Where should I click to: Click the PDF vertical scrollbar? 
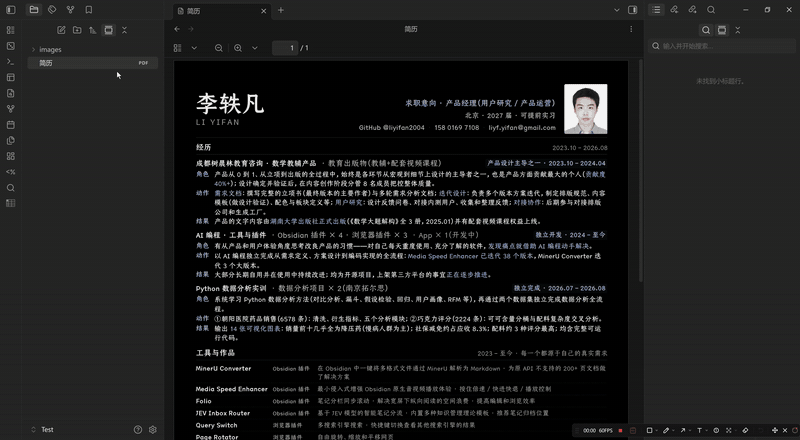641,171
